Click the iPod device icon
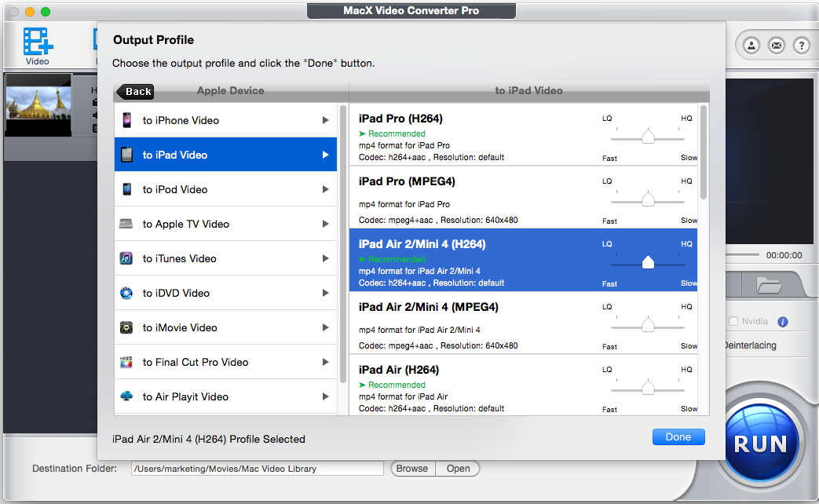 (127, 189)
